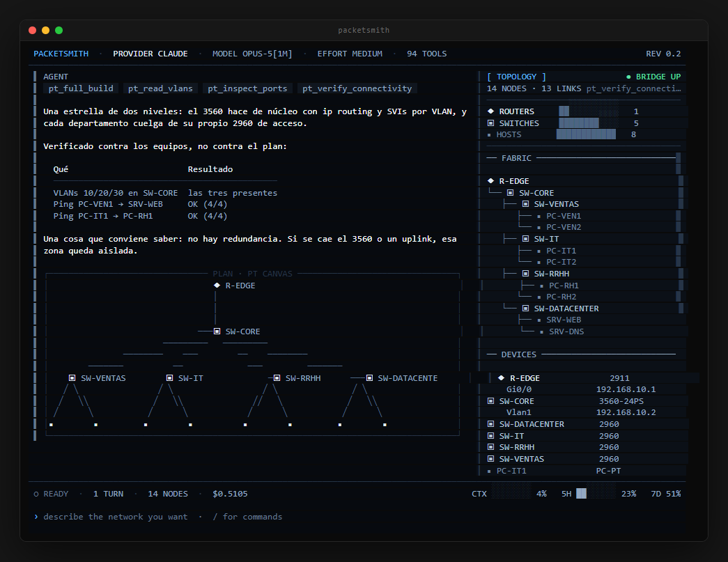Click the SW-DATACENTER icon in devices list

(490, 423)
